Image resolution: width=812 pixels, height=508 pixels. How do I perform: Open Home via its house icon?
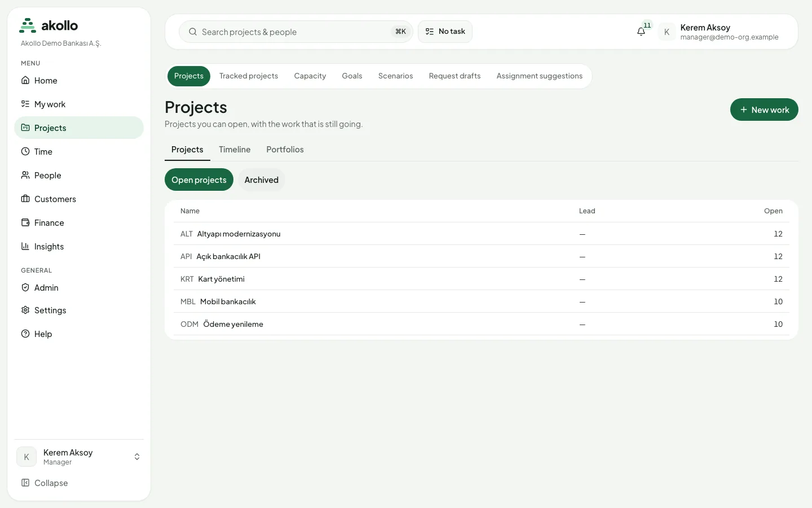25,80
